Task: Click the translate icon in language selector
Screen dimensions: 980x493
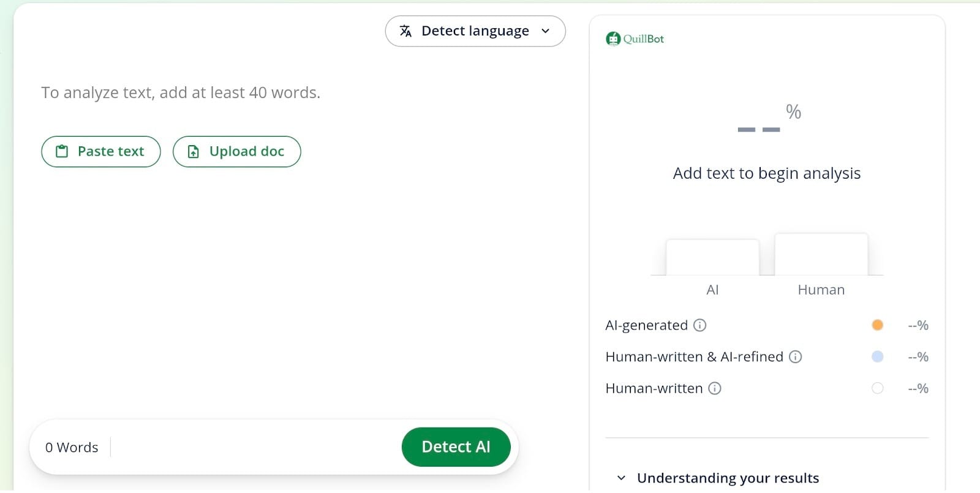Action: [x=405, y=31]
